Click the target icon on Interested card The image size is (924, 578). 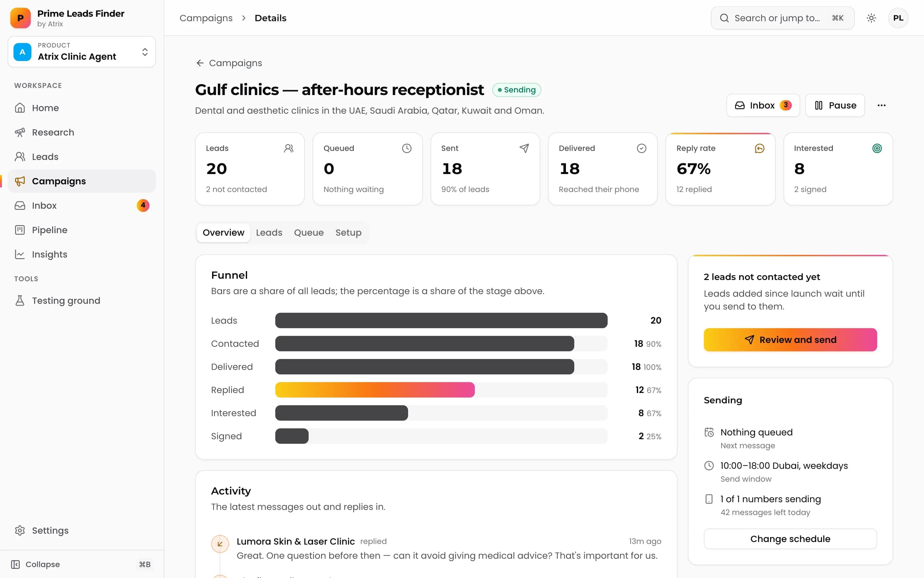click(x=877, y=148)
